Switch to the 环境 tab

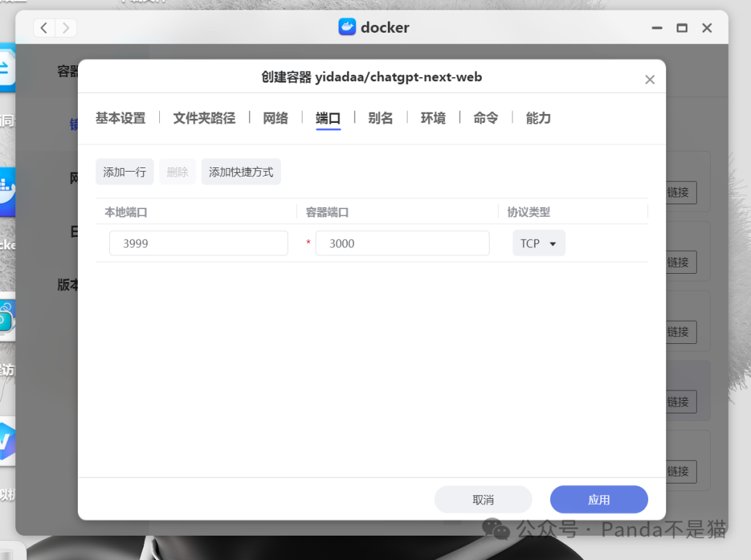[x=433, y=118]
